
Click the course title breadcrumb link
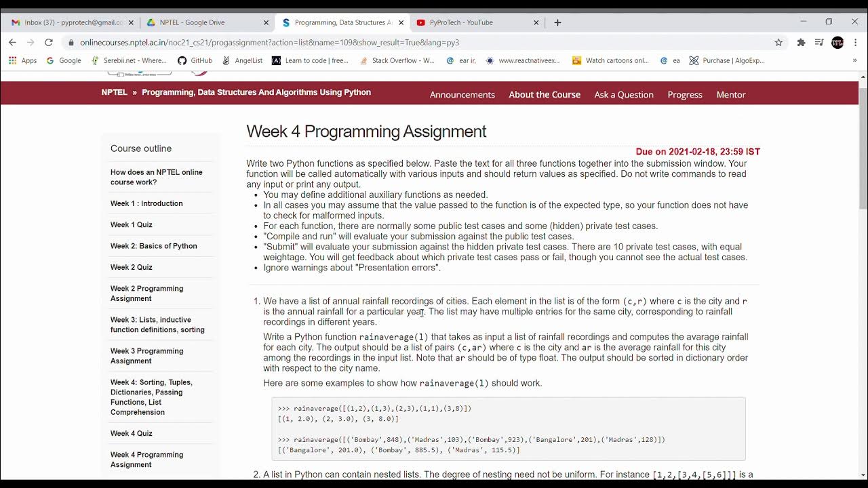coord(256,92)
